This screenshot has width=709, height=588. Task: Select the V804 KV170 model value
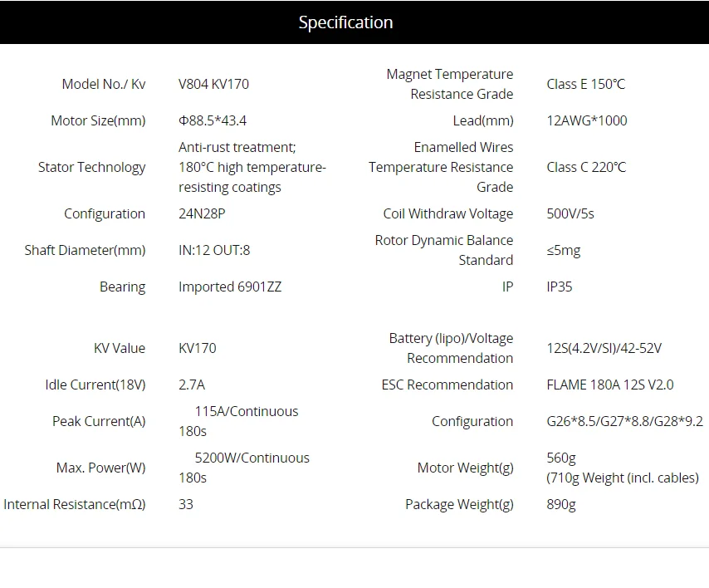[x=213, y=84]
